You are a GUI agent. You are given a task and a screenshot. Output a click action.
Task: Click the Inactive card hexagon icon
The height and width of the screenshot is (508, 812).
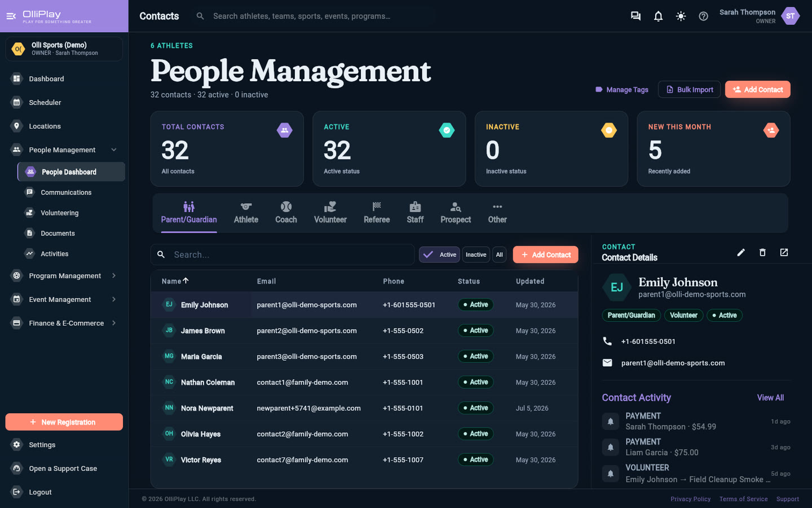609,130
